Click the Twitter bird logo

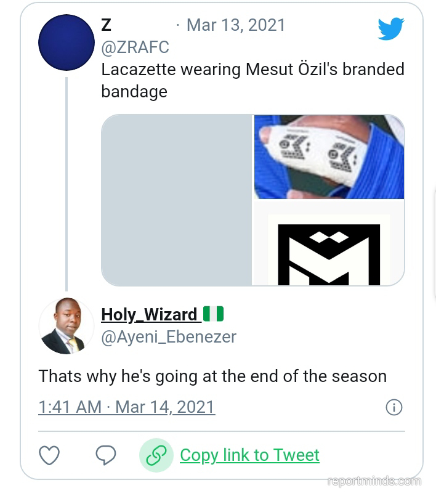pos(390,28)
